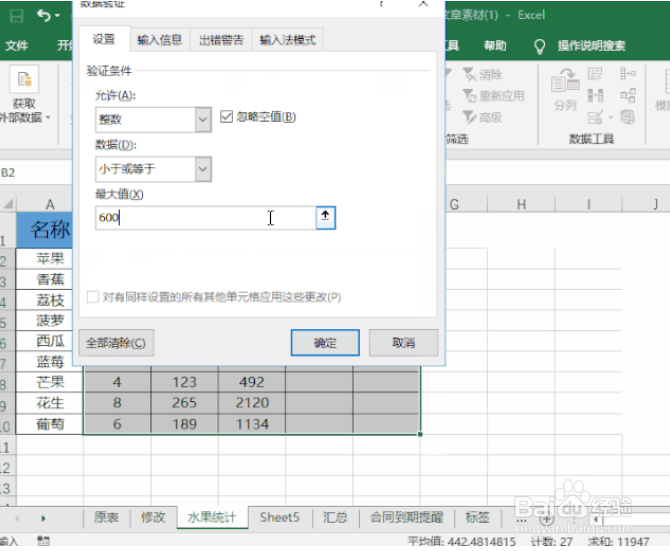Open the 文件 menu tab

(x=17, y=45)
